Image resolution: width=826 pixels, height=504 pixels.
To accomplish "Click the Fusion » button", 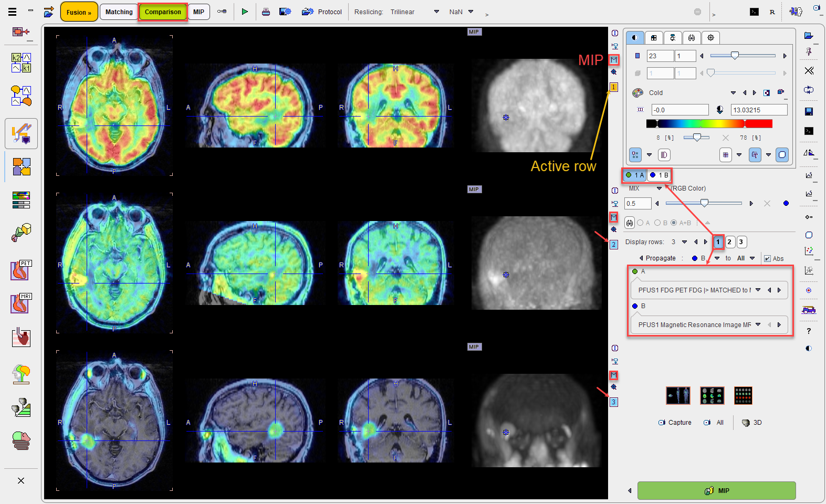I will tap(79, 12).
